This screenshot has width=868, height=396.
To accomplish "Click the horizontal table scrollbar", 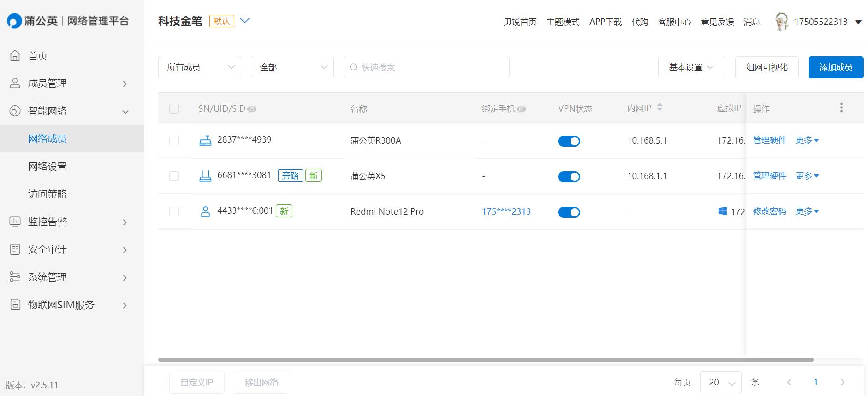I will [x=486, y=360].
